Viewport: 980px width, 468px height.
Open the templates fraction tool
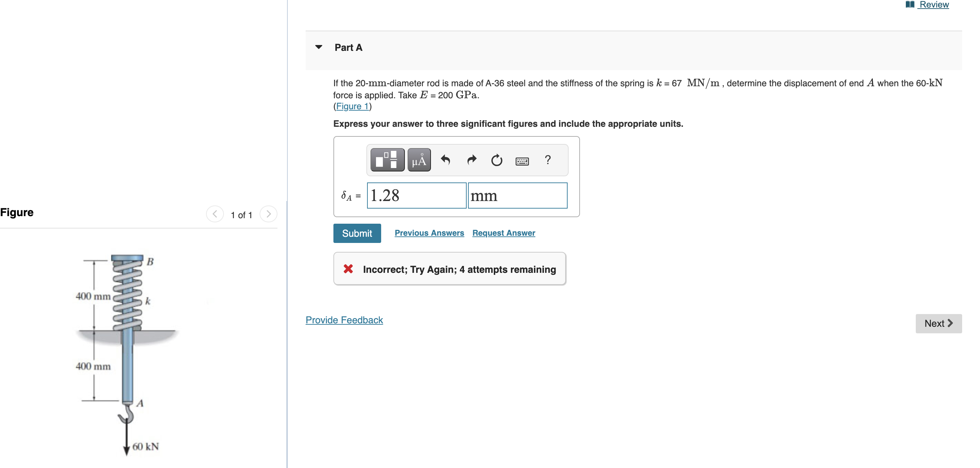click(x=387, y=160)
